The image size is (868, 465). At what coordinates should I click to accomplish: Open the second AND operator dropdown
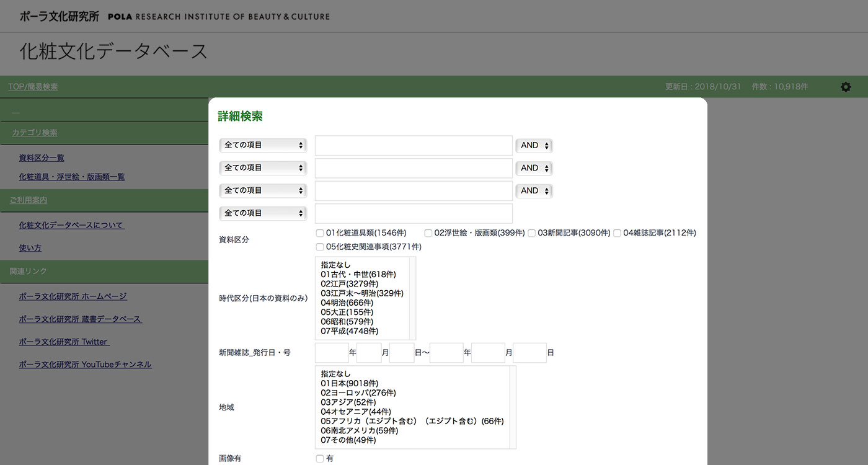tap(534, 168)
